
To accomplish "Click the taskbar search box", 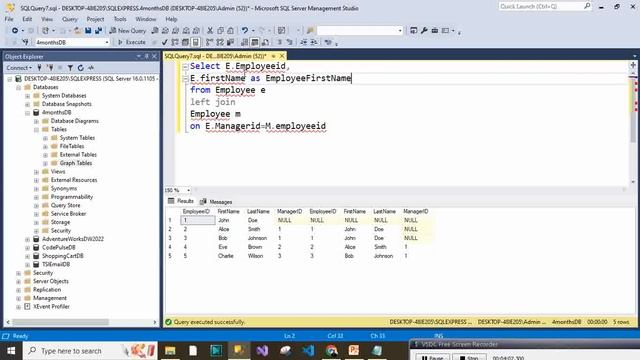I will (90, 351).
